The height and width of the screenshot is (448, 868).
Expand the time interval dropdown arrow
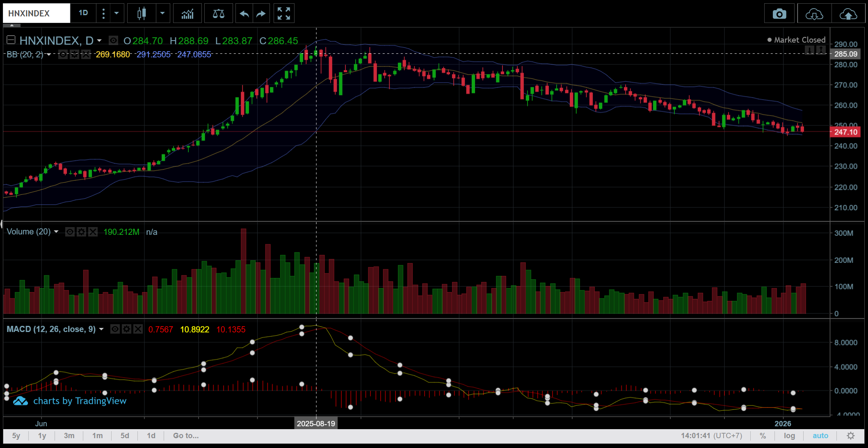click(116, 14)
